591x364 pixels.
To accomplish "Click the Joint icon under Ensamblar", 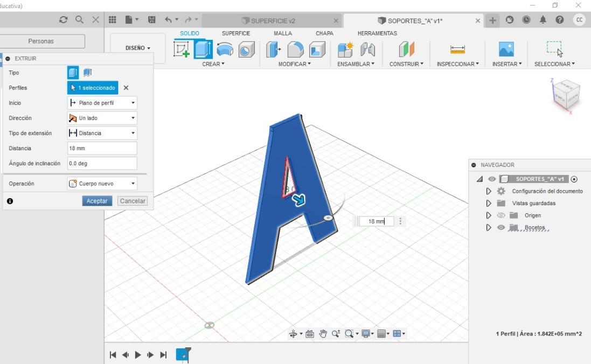I will tap(368, 50).
